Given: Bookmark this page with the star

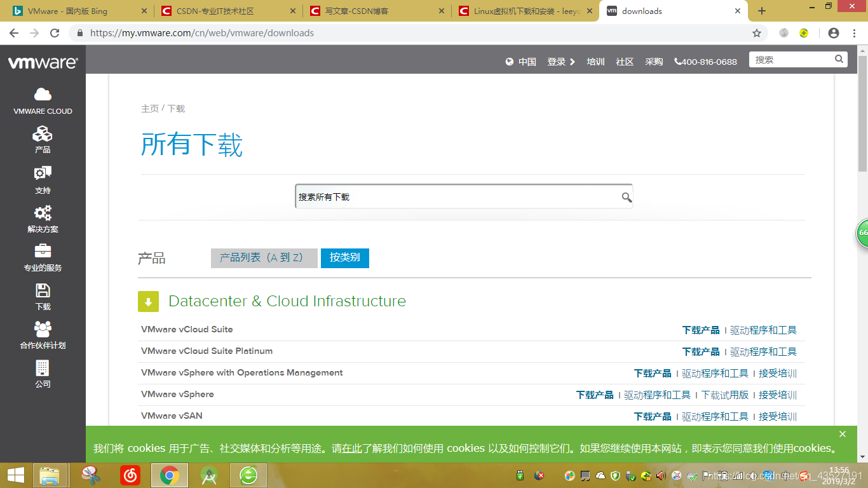Looking at the screenshot, I should tap(757, 33).
